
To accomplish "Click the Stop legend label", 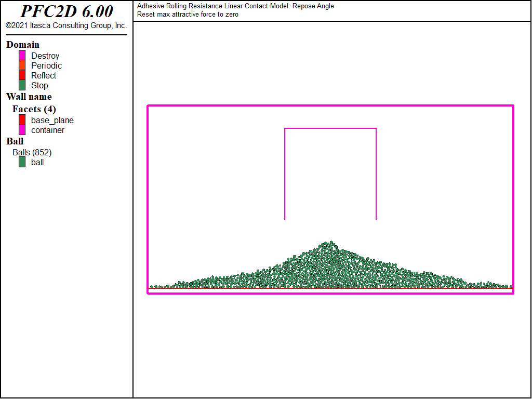I will pos(39,86).
